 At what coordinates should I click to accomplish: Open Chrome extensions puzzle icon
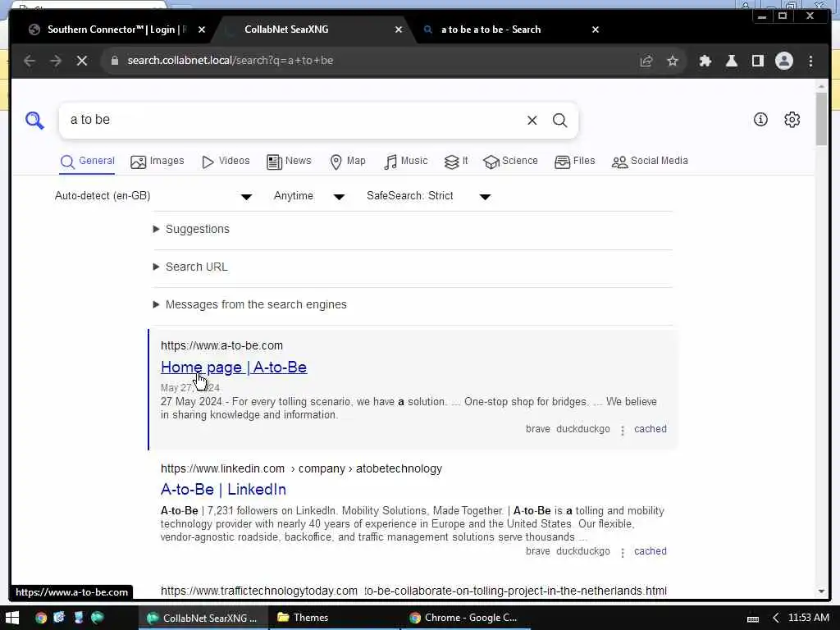[x=705, y=61]
